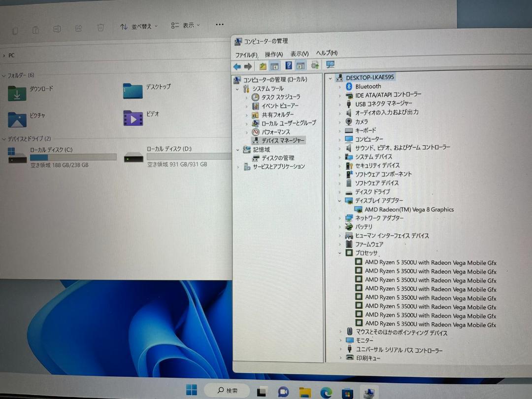Select ローカル ディスク (C:) drive
The width and height of the screenshot is (532, 399).
pos(62,157)
